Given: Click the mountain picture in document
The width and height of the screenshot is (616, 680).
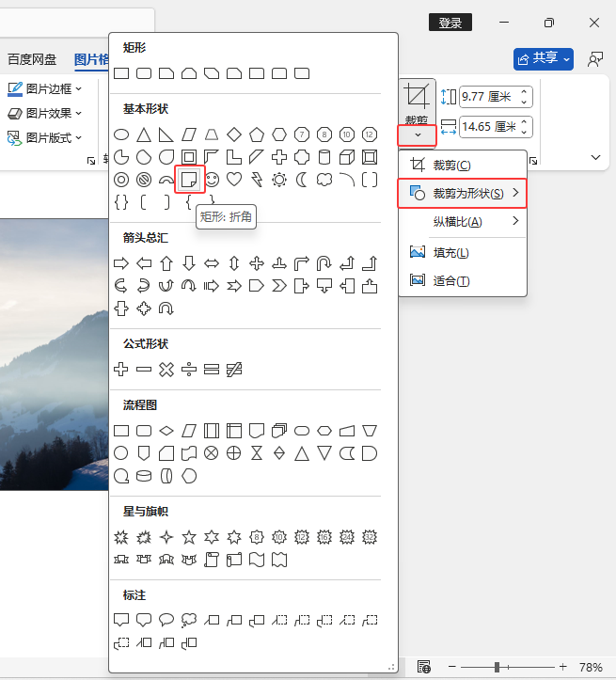Looking at the screenshot, I should (55, 355).
